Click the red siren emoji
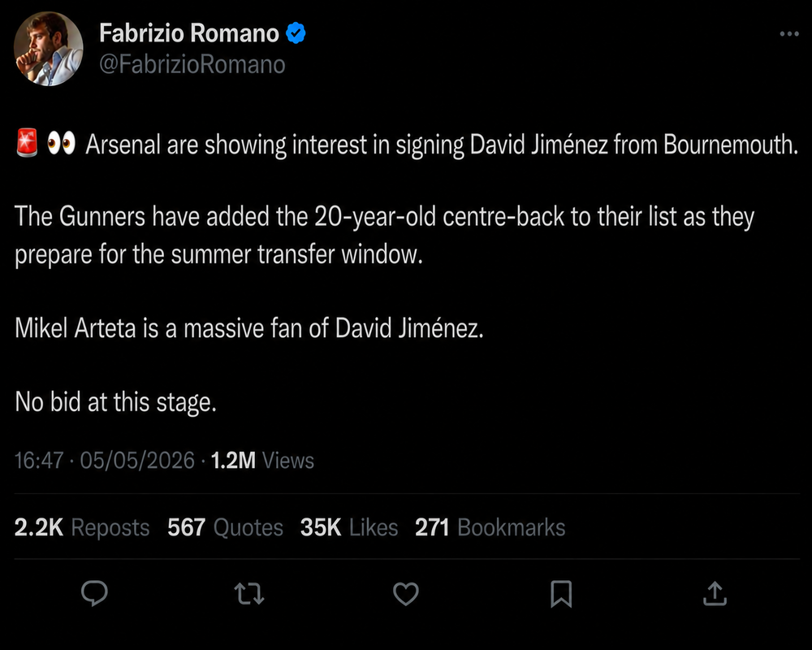Image resolution: width=812 pixels, height=650 pixels. (x=27, y=142)
